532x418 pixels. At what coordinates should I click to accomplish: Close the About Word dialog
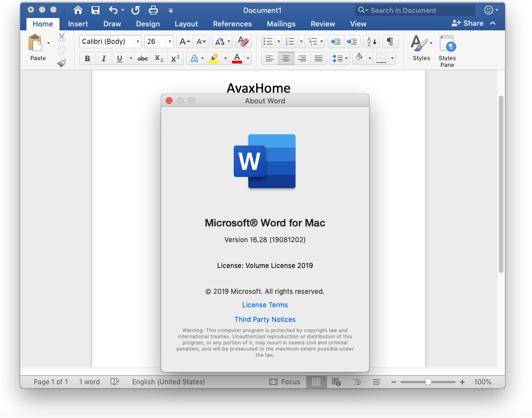point(169,101)
